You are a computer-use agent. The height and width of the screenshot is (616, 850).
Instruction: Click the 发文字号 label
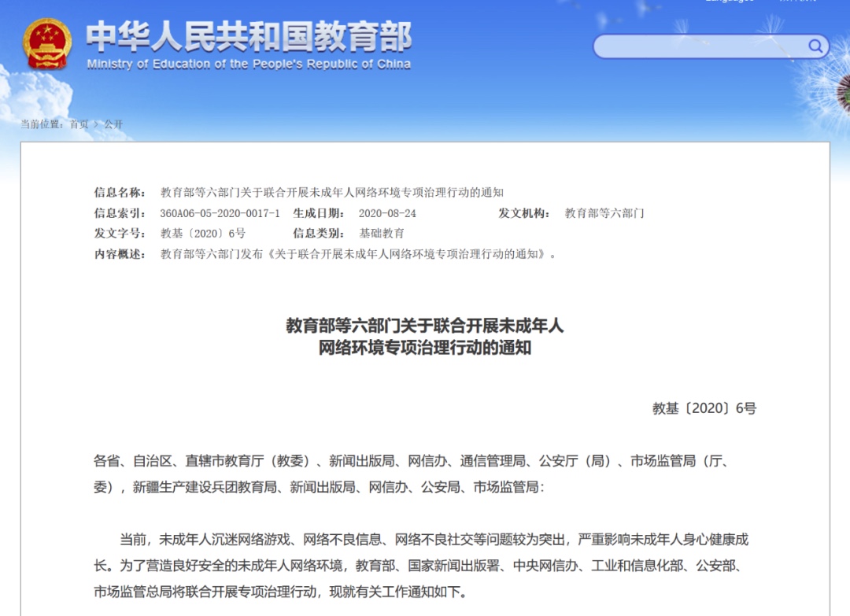pyautogui.click(x=120, y=234)
